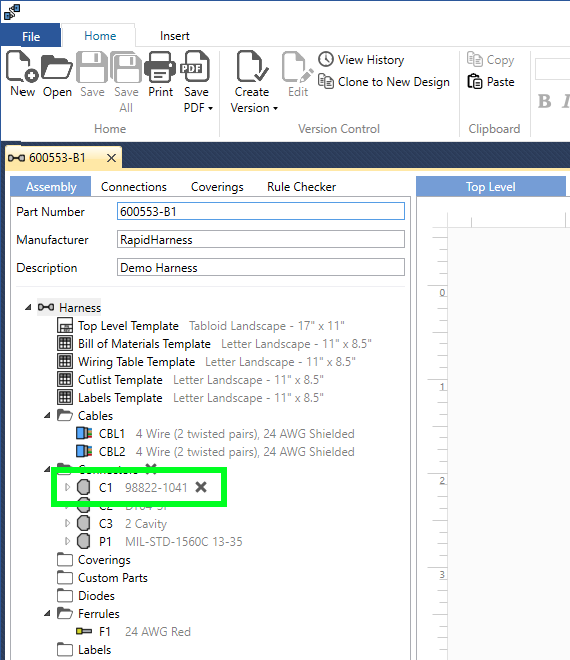Open View History
The height and width of the screenshot is (660, 570).
tap(361, 59)
